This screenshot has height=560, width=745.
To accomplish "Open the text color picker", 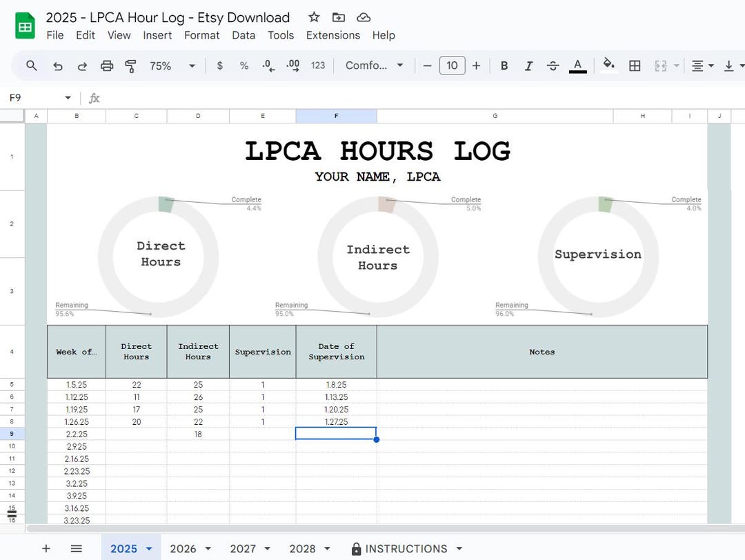I will click(578, 66).
